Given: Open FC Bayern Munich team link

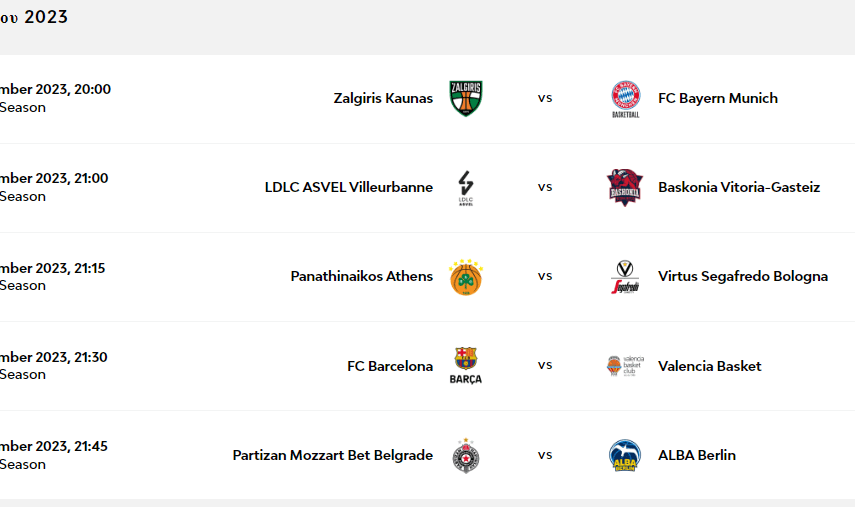Looking at the screenshot, I should pos(717,98).
